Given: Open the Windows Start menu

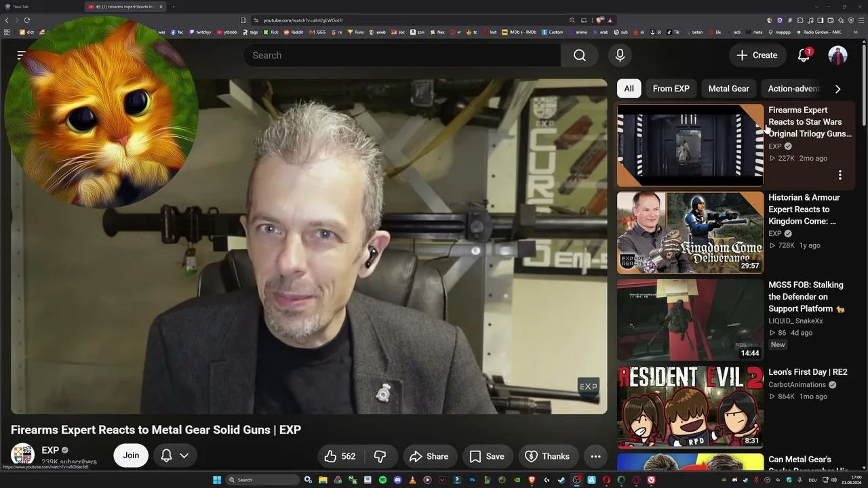Looking at the screenshot, I should point(217,480).
